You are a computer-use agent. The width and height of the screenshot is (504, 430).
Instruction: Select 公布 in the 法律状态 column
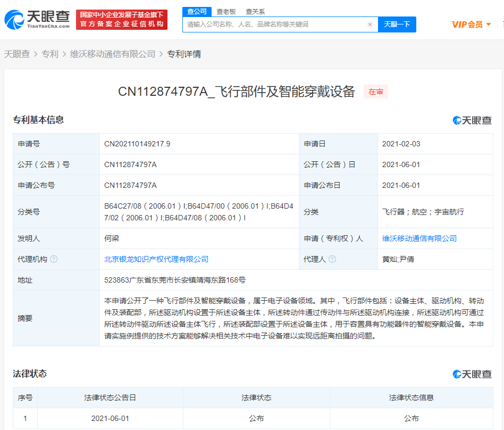(256, 418)
